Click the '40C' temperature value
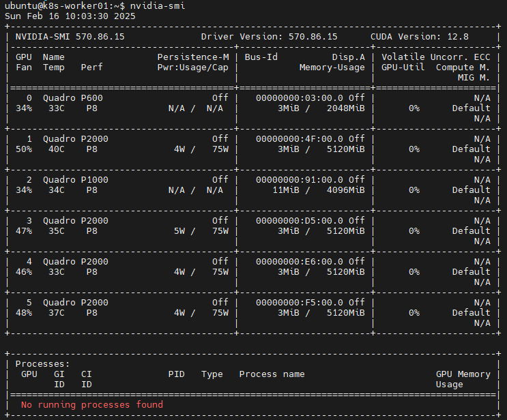This screenshot has width=507, height=420. 56,149
